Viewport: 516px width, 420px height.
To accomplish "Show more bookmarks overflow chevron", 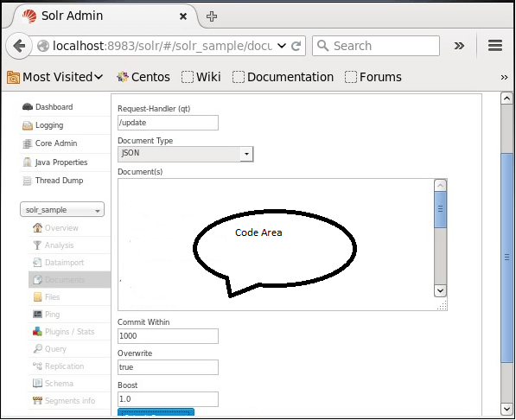I will pyautogui.click(x=504, y=78).
